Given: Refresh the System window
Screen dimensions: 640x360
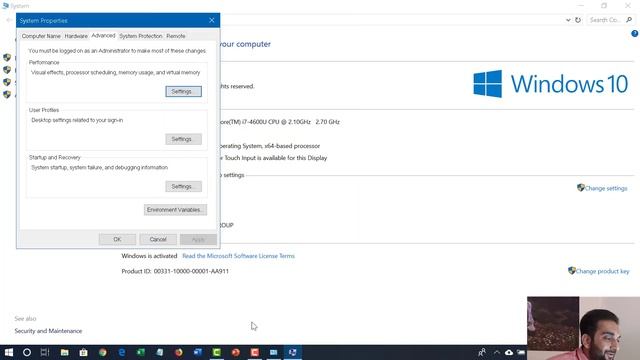Looking at the screenshot, I should point(578,20).
